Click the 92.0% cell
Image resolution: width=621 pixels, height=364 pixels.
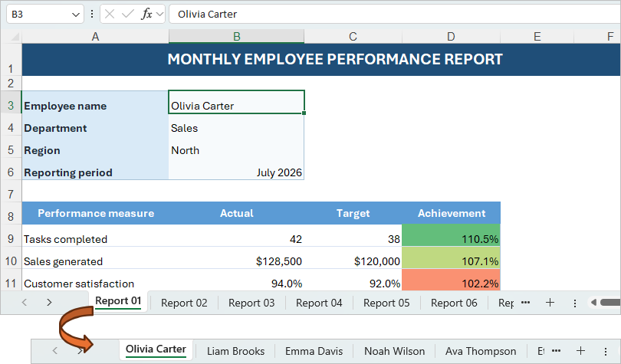pos(353,280)
